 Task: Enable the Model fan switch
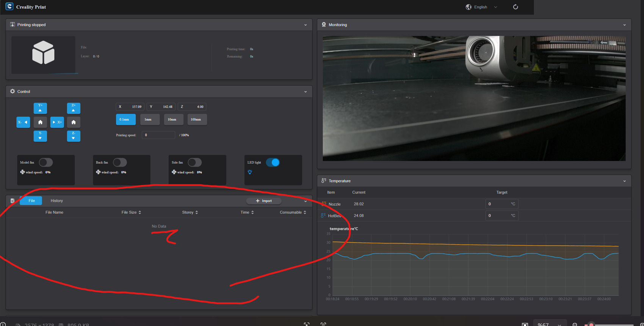[x=46, y=162]
